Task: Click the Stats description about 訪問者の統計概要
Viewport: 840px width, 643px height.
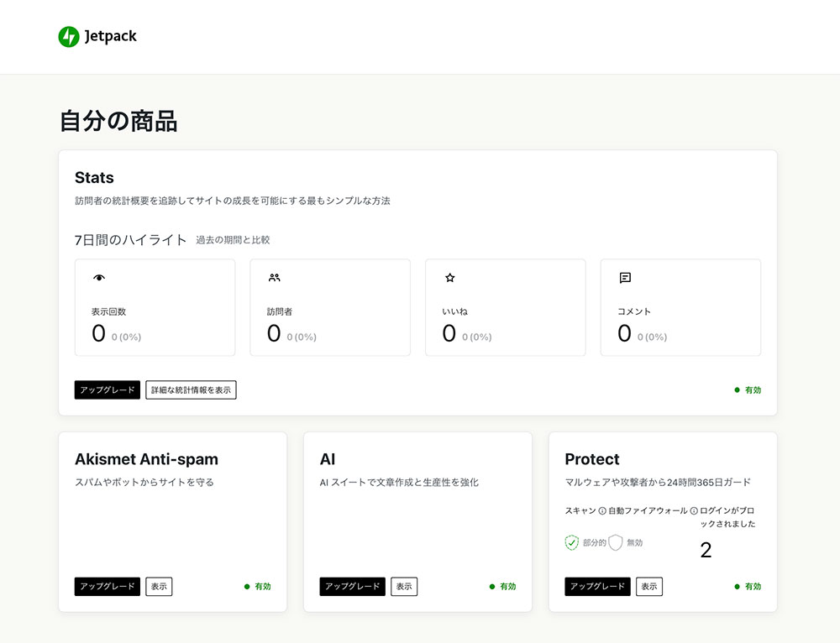Action: [x=233, y=201]
